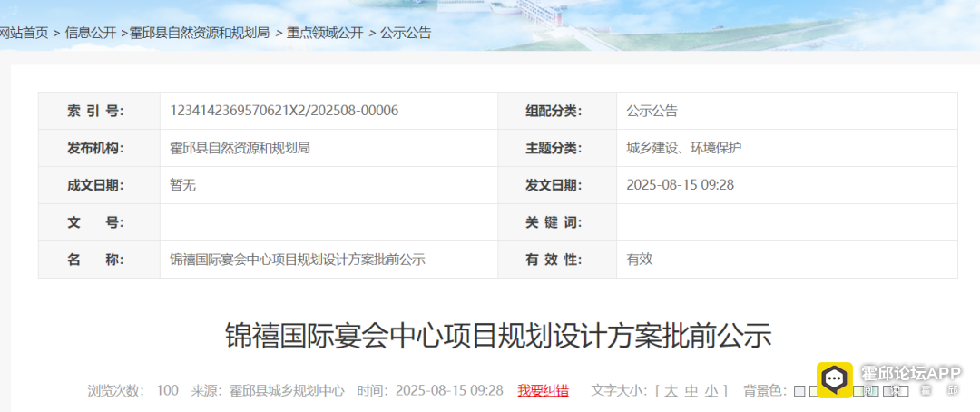Image resolution: width=980 pixels, height=412 pixels.
Task: Click the 名称 row value in the table
Action: pyautogui.click(x=298, y=260)
